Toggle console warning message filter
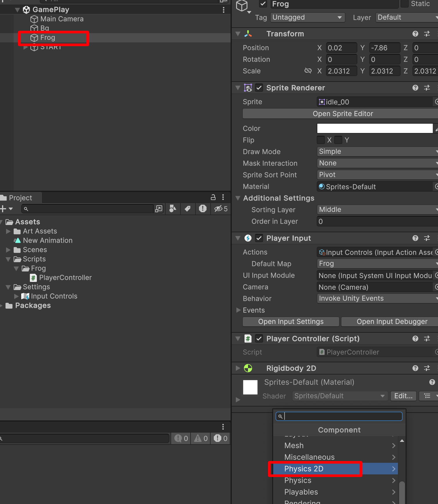Screen dimensions: 438x504 tap(201, 438)
